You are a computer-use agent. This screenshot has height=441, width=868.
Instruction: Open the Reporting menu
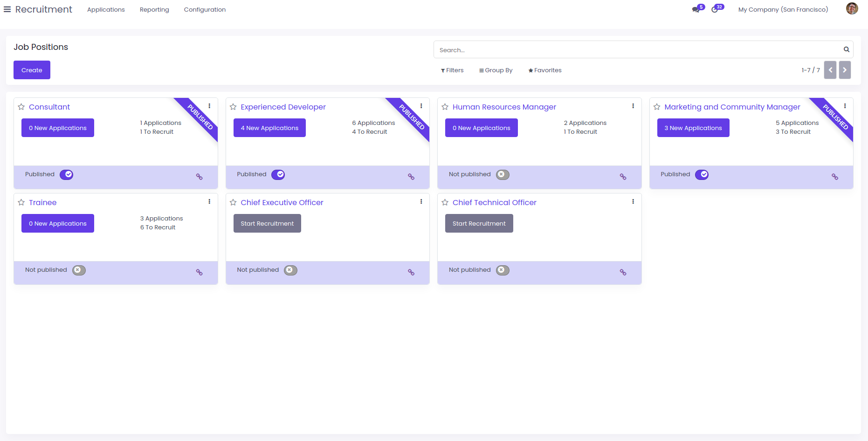(154, 9)
